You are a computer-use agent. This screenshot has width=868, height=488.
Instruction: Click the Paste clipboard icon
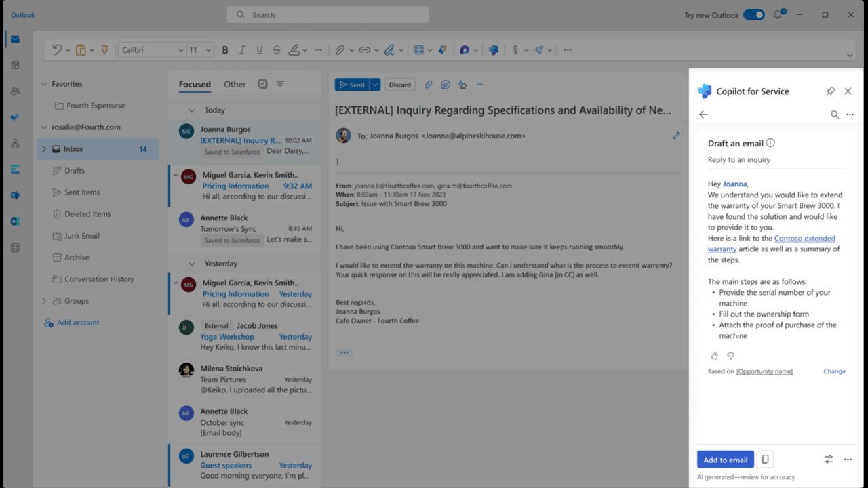point(81,49)
